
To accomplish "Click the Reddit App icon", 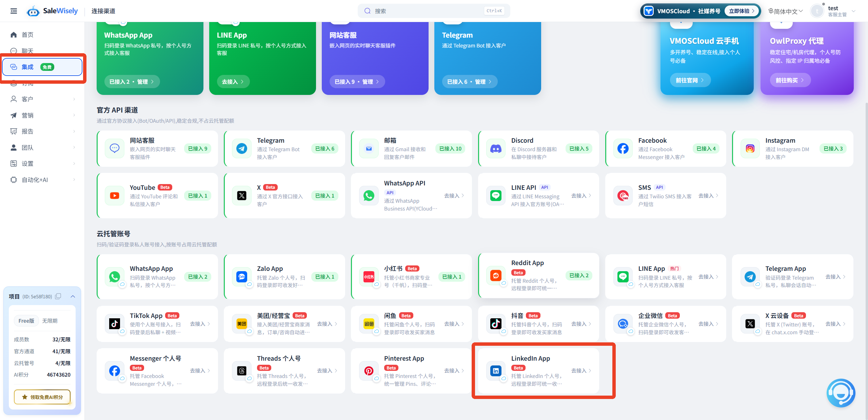I will 496,275.
